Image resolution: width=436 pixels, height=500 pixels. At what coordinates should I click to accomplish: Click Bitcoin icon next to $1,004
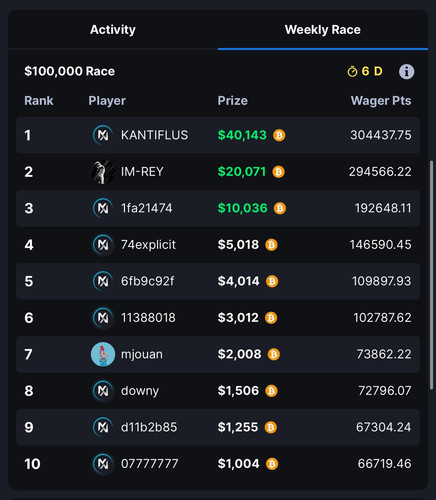[272, 464]
